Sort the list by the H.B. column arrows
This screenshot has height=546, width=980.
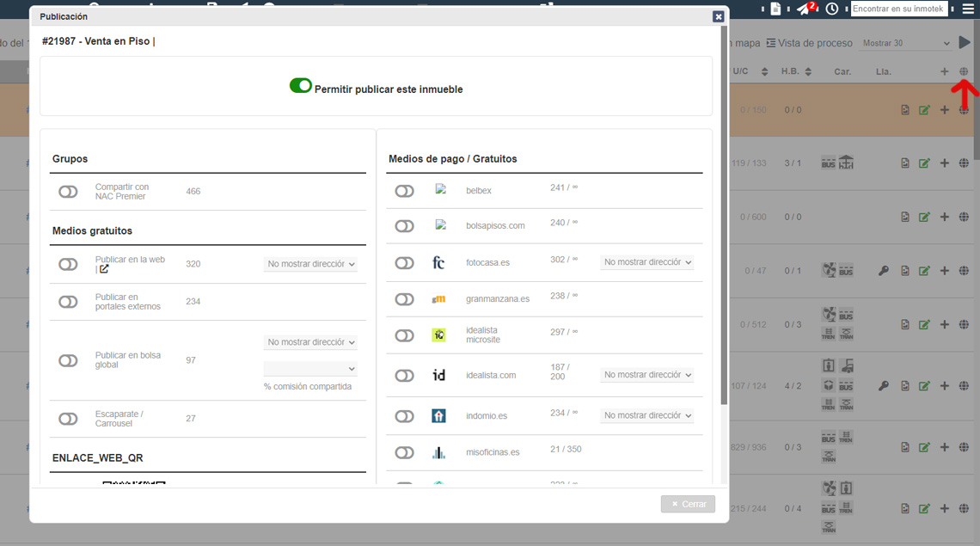(808, 71)
